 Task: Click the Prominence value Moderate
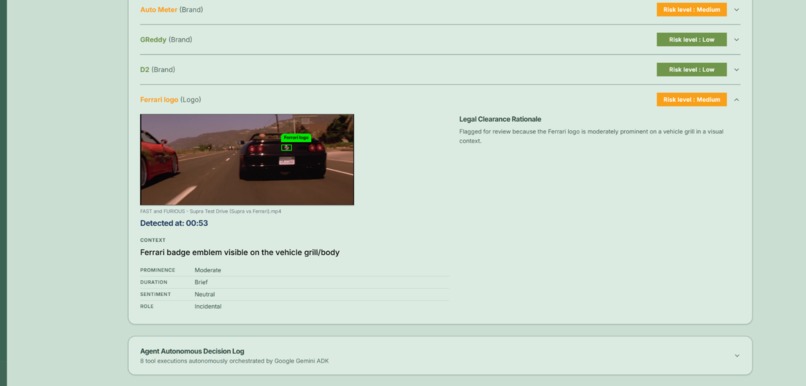click(x=208, y=270)
